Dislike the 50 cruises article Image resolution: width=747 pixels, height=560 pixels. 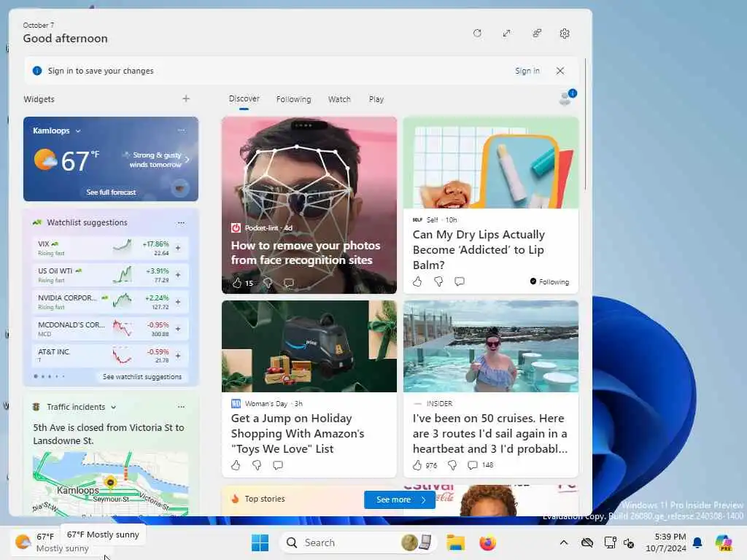(452, 464)
